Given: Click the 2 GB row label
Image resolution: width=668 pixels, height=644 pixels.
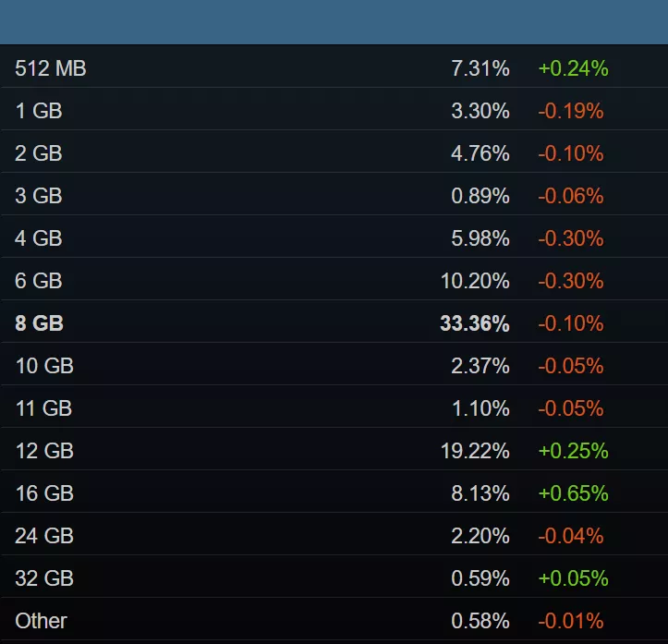Looking at the screenshot, I should pos(39,153).
